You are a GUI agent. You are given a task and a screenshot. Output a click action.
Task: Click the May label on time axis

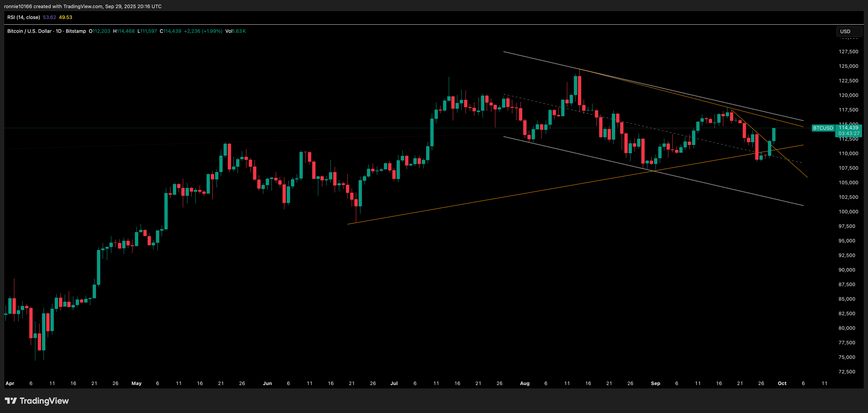pos(136,383)
